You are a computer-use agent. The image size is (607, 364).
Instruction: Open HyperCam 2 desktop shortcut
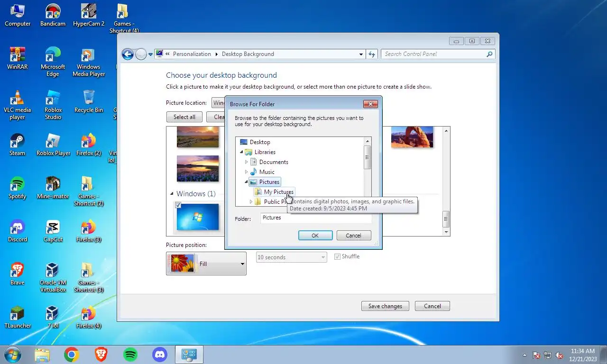click(x=89, y=15)
